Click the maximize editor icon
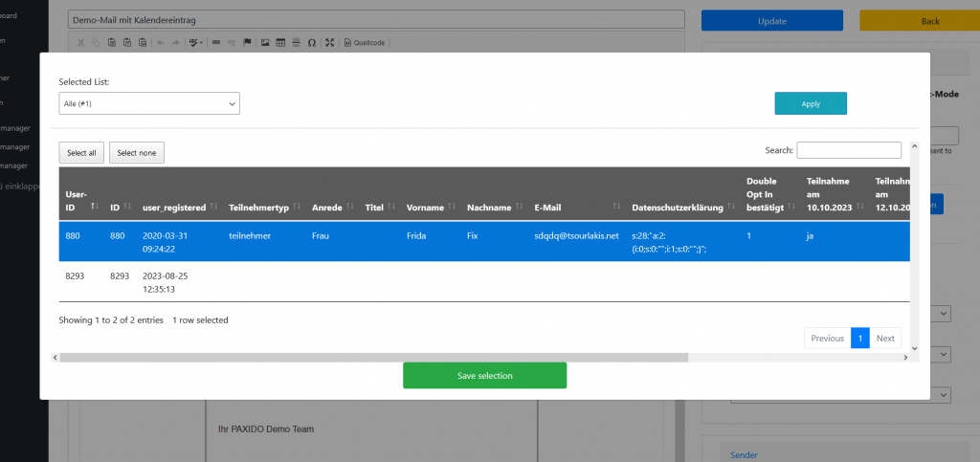The height and width of the screenshot is (462, 980). pyautogui.click(x=330, y=42)
